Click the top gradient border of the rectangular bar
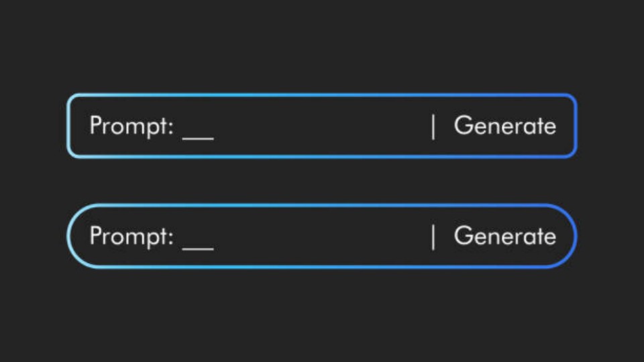644x362 pixels. [322, 95]
